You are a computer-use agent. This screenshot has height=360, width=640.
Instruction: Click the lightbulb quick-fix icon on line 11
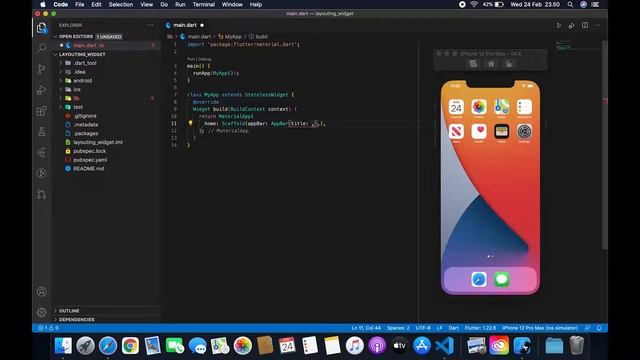tap(190, 123)
